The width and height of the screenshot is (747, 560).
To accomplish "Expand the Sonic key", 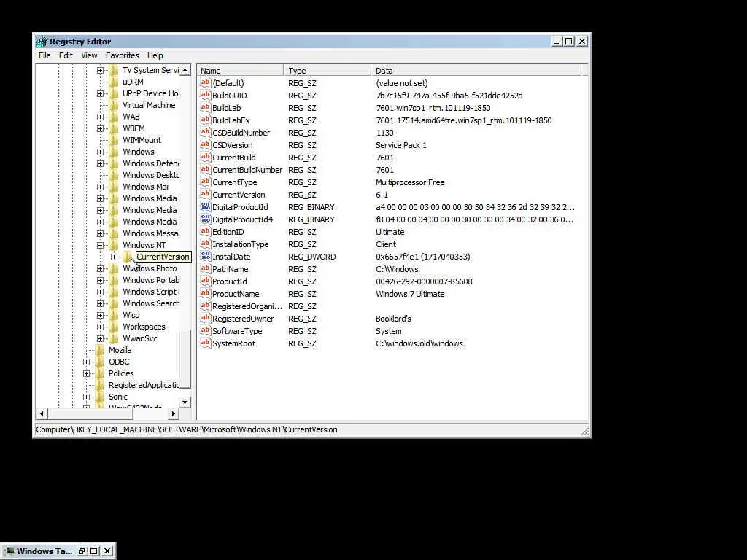I will (x=86, y=397).
